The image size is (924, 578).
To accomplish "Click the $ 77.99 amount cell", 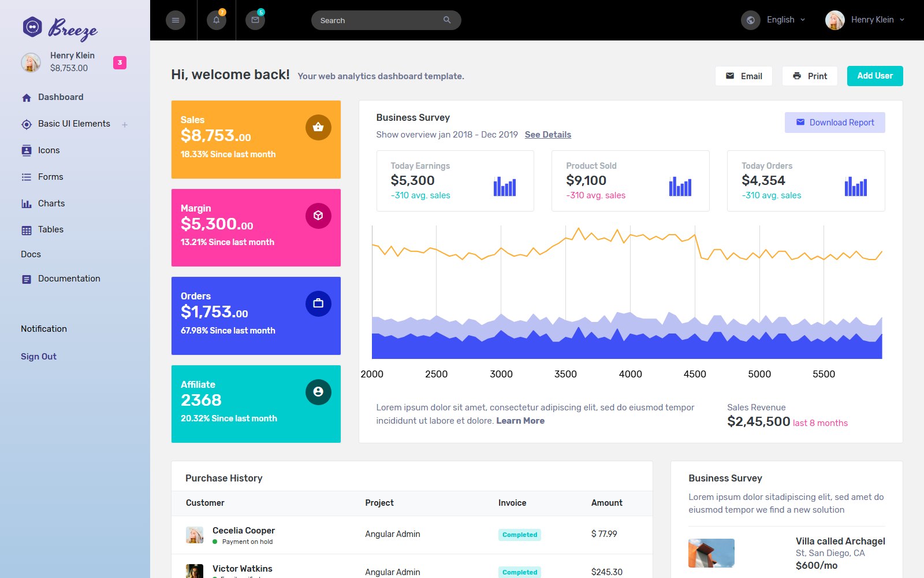I will pyautogui.click(x=604, y=534).
